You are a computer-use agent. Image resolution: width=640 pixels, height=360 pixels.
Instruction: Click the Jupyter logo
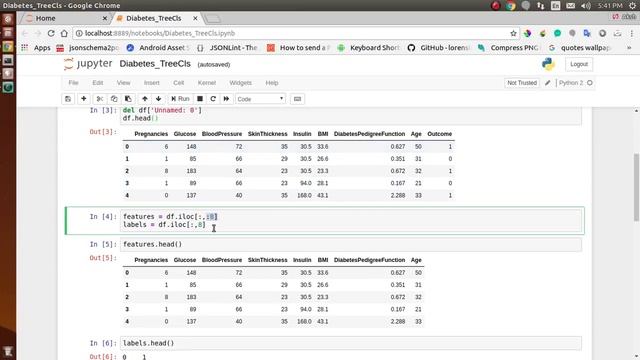tap(88, 64)
